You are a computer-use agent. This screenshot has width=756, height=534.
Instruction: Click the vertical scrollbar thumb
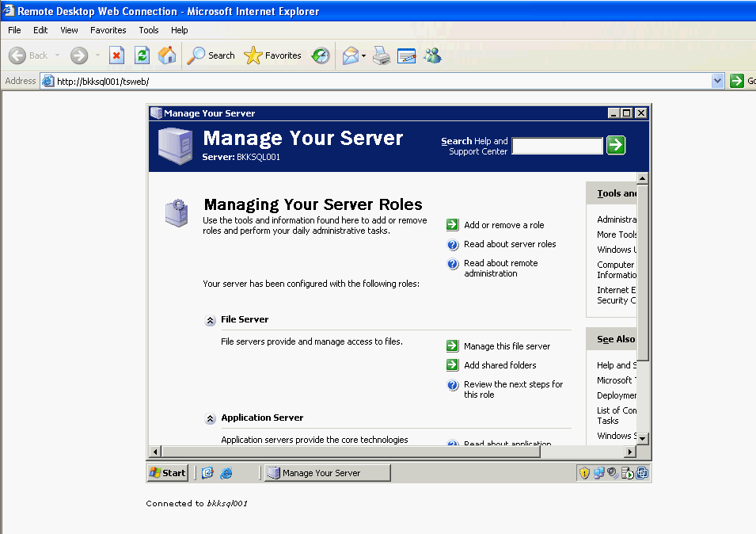tap(642, 272)
